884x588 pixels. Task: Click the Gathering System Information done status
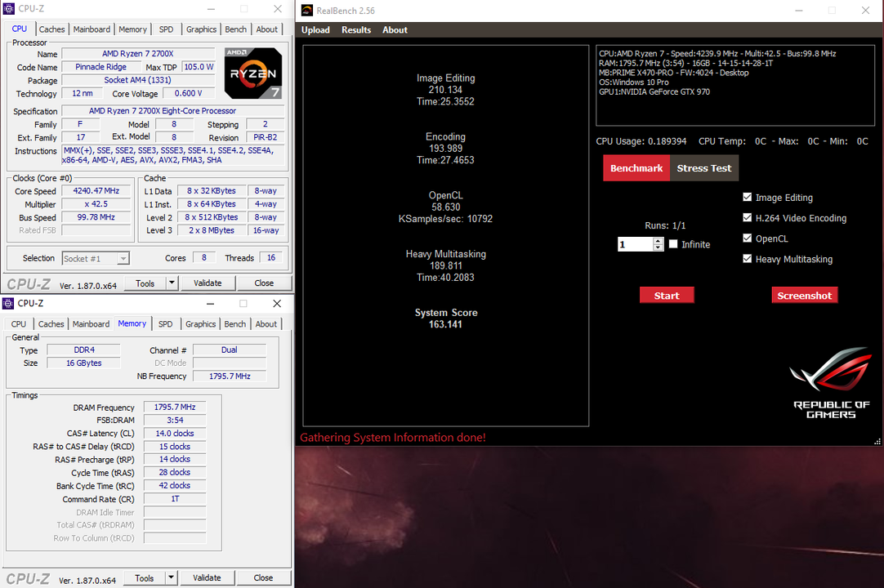click(393, 438)
